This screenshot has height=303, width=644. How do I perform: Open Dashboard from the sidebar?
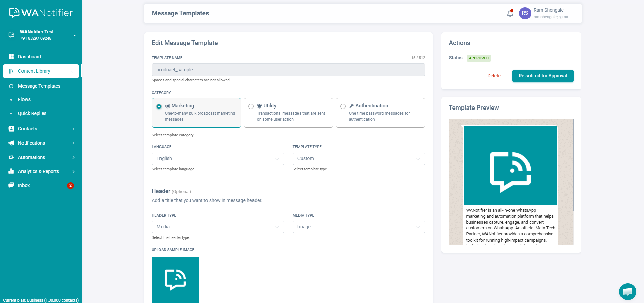[x=29, y=57]
